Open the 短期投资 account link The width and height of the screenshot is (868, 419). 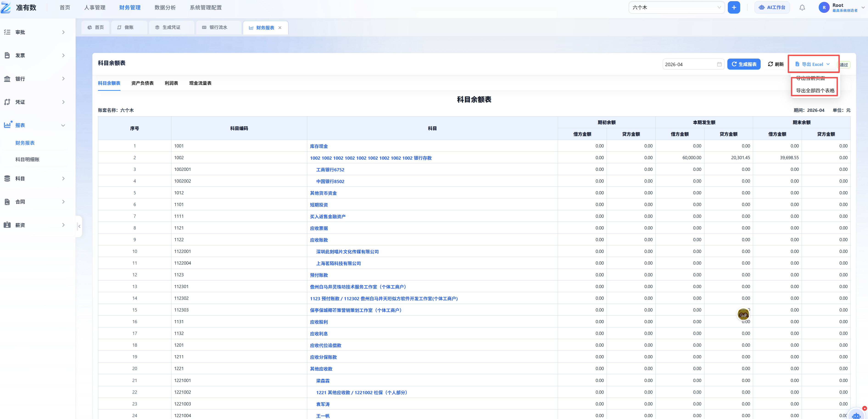(319, 205)
